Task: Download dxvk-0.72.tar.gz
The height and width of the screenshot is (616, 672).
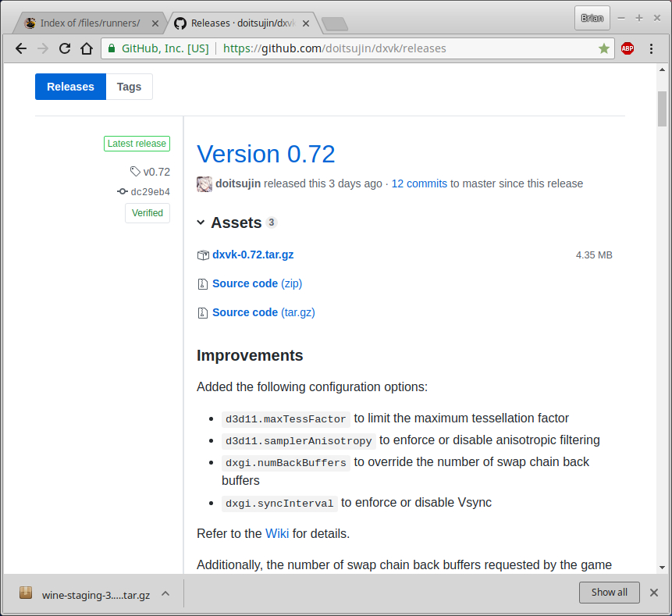Action: pos(253,255)
